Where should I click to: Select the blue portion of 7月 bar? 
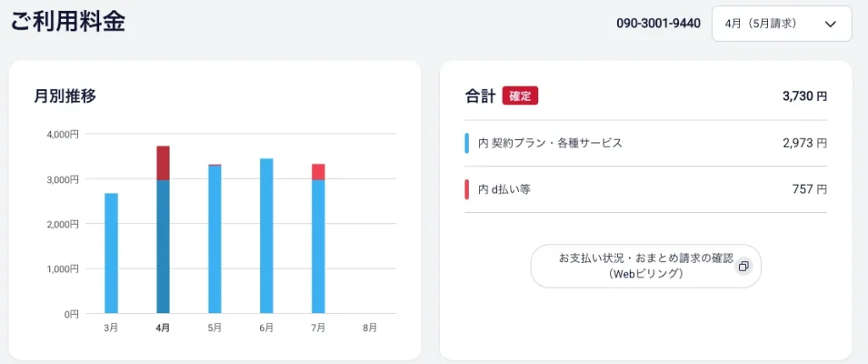coord(319,247)
